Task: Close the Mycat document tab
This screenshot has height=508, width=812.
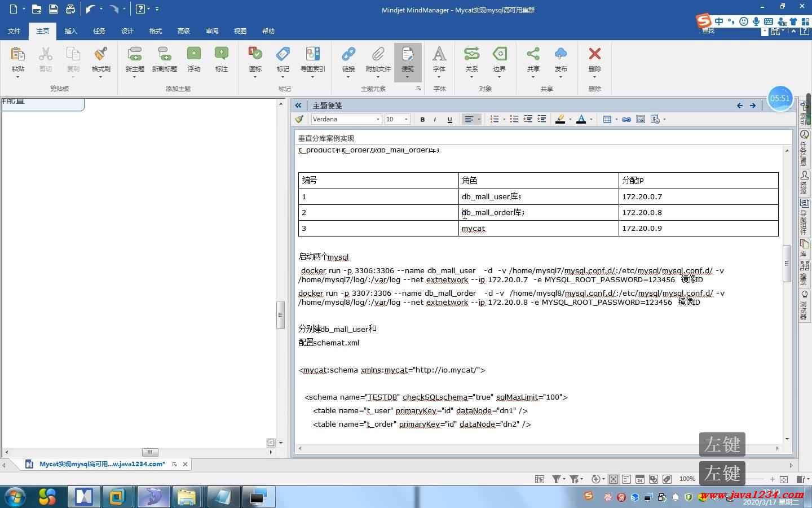Action: 185,464
